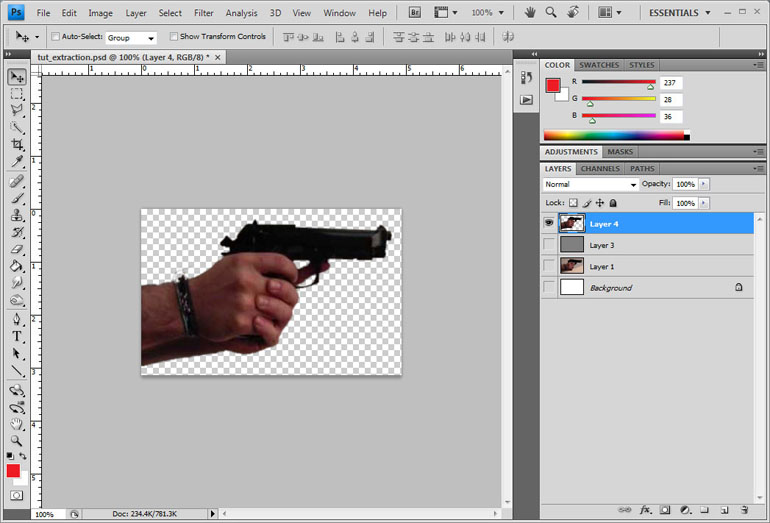Open the Layers panel options menu
Image resolution: width=770 pixels, height=523 pixels.
click(759, 168)
